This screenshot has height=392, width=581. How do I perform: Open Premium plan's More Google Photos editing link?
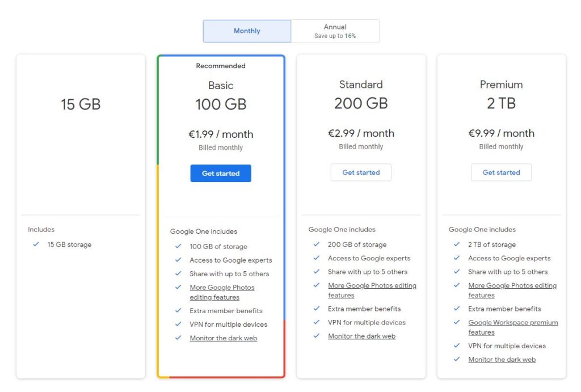[512, 286]
